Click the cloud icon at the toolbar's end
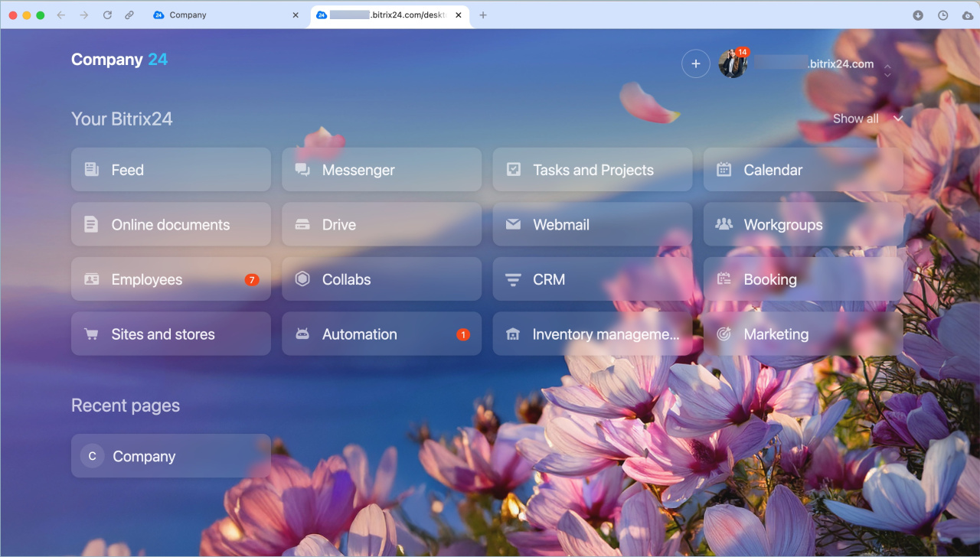This screenshot has width=980, height=557. click(968, 15)
